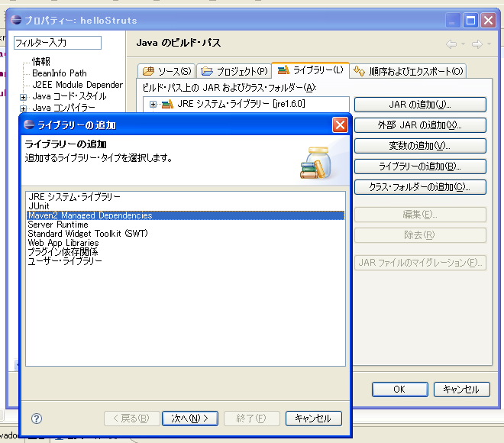Click the 外部 JAR の追加 button
The image size is (504, 443).
[420, 124]
